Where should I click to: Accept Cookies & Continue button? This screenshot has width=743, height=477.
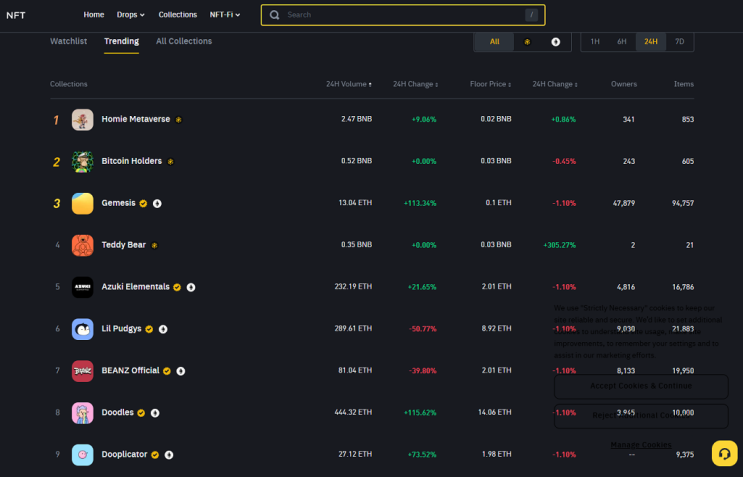[x=641, y=386]
